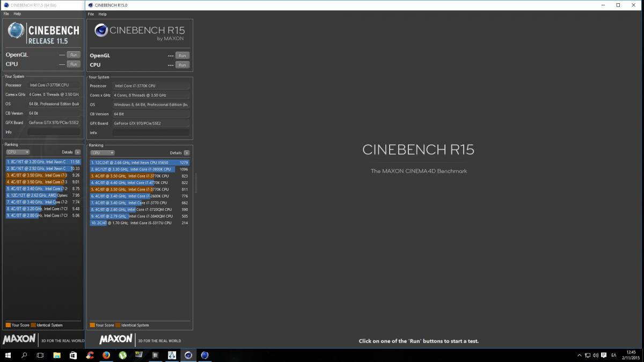Open File menu in Cinebench R11.5
The width and height of the screenshot is (644, 362).
pyautogui.click(x=6, y=13)
